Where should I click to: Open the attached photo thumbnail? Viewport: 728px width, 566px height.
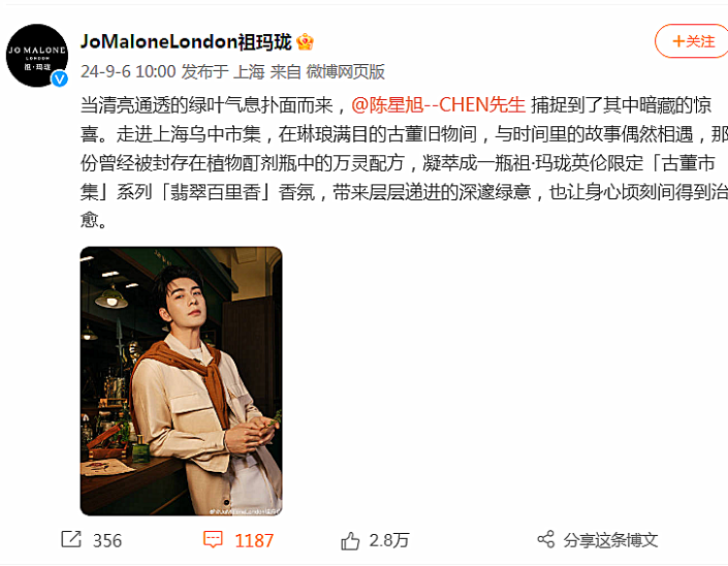tap(182, 382)
